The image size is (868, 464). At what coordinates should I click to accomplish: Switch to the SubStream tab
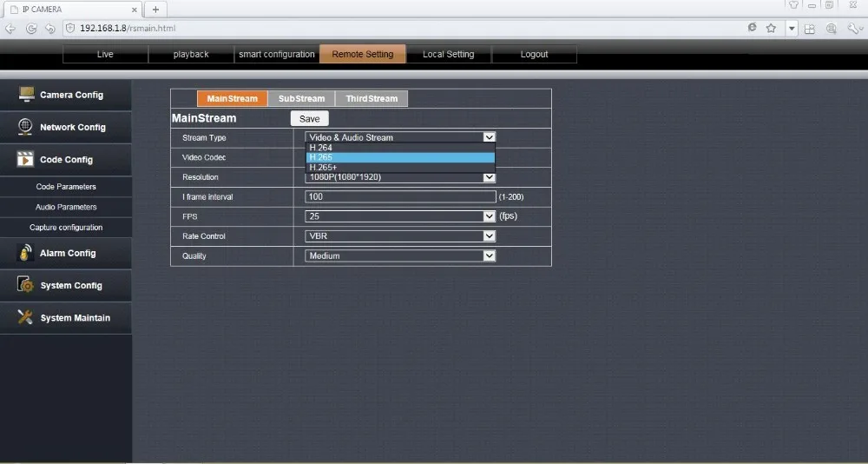click(302, 99)
